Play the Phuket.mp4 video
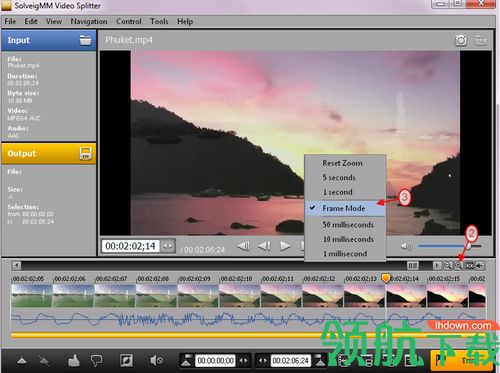 [x=285, y=246]
